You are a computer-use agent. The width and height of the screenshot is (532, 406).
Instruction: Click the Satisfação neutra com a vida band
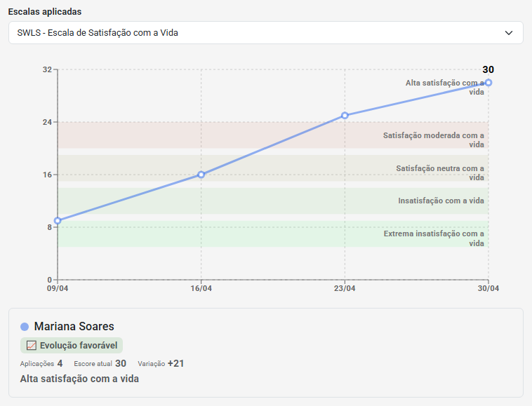pyautogui.click(x=273, y=168)
